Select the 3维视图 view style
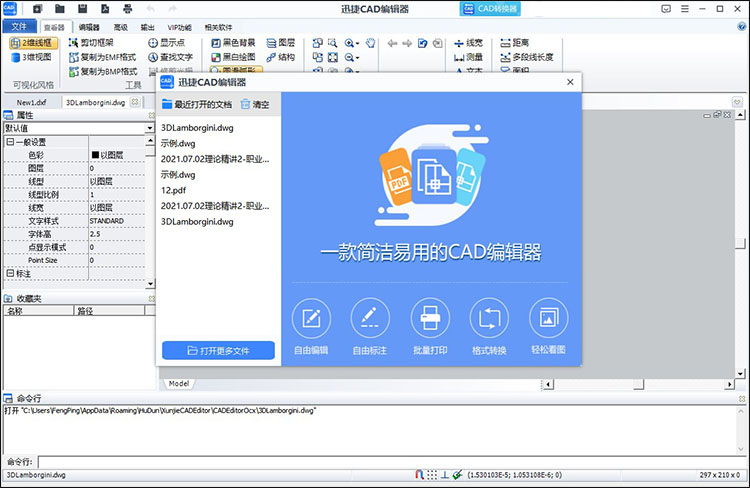The height and width of the screenshot is (488, 750). 31,57
